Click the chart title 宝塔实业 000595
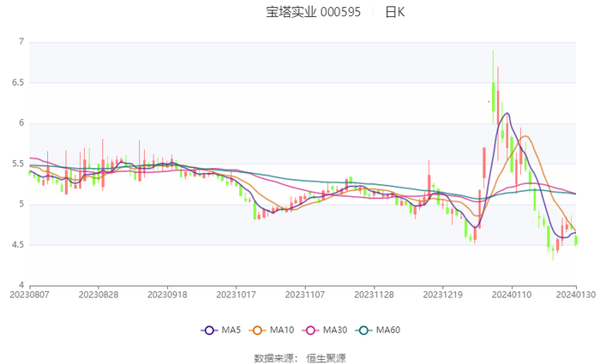The width and height of the screenshot is (600, 364). (x=314, y=12)
